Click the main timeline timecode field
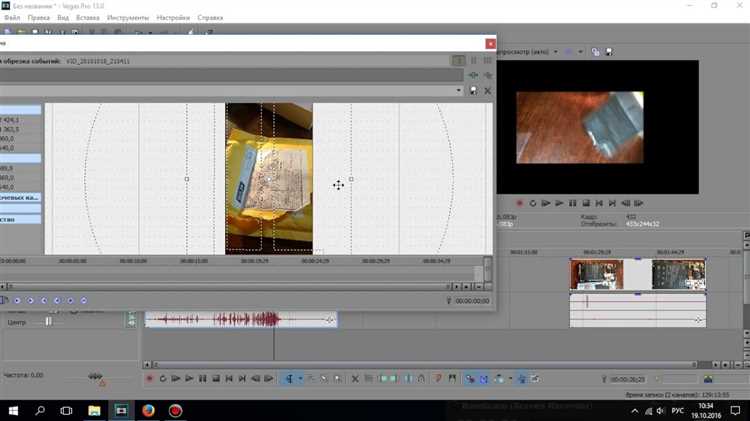750x421 pixels. pos(627,379)
